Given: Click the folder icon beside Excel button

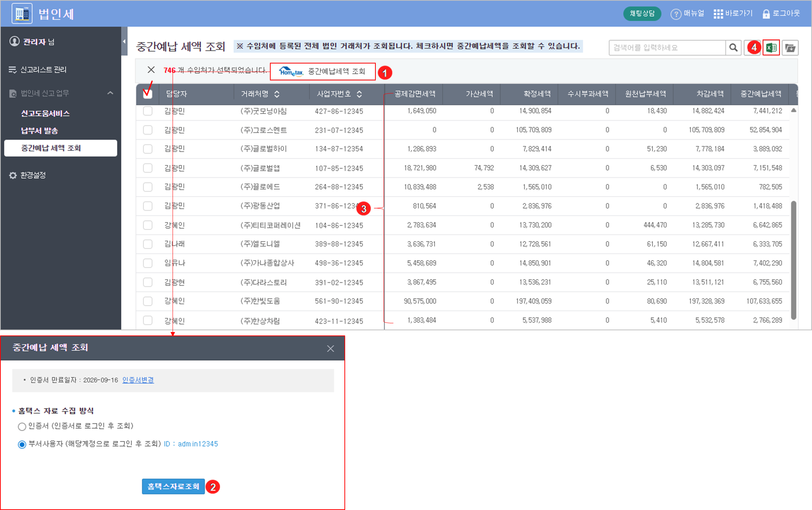Looking at the screenshot, I should (x=790, y=48).
